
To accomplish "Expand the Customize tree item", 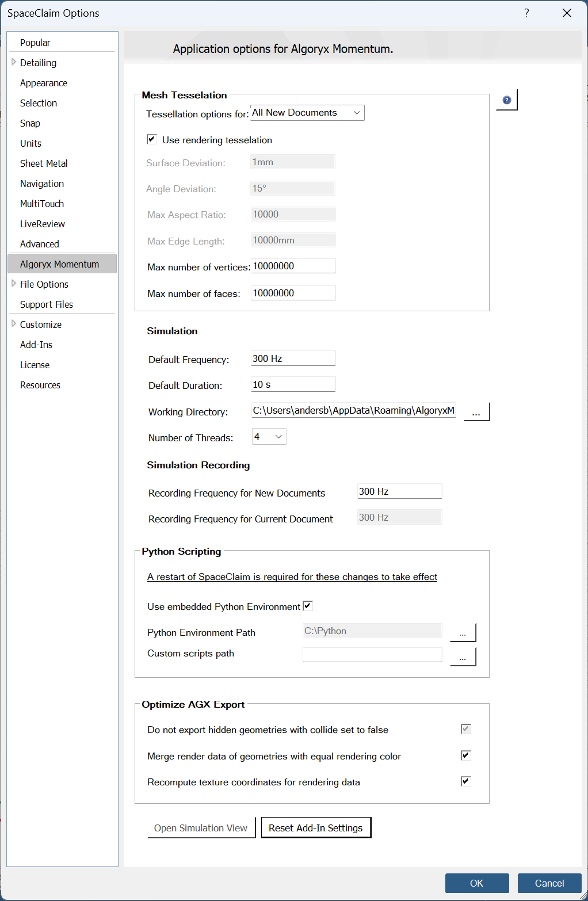I will pos(14,324).
